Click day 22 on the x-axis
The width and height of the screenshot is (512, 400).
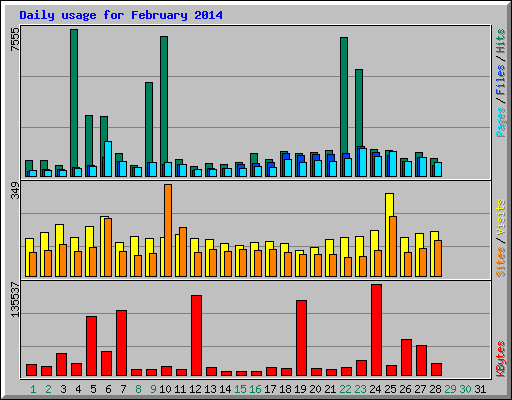click(x=345, y=389)
